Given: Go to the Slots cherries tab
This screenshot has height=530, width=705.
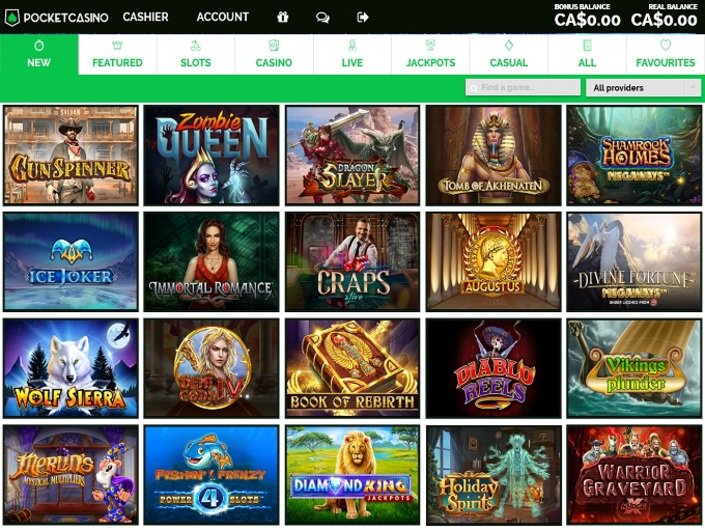Looking at the screenshot, I should click(196, 54).
